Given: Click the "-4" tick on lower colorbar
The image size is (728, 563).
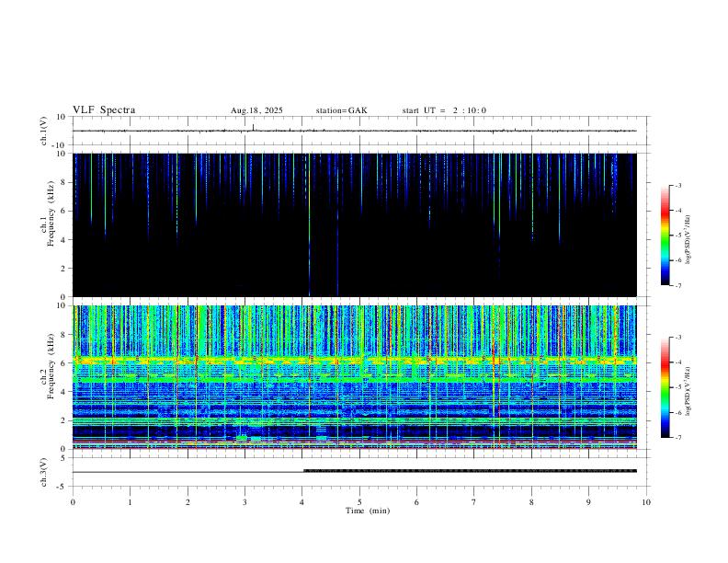Looking at the screenshot, I should [677, 362].
